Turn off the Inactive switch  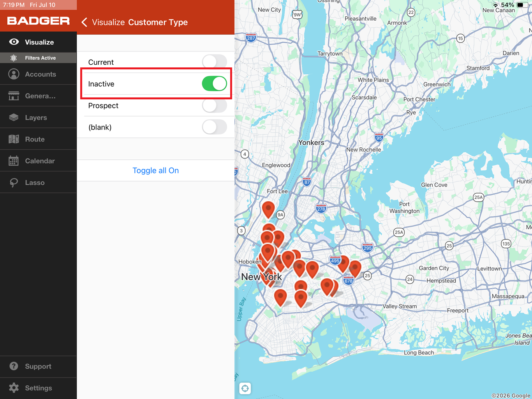(214, 84)
